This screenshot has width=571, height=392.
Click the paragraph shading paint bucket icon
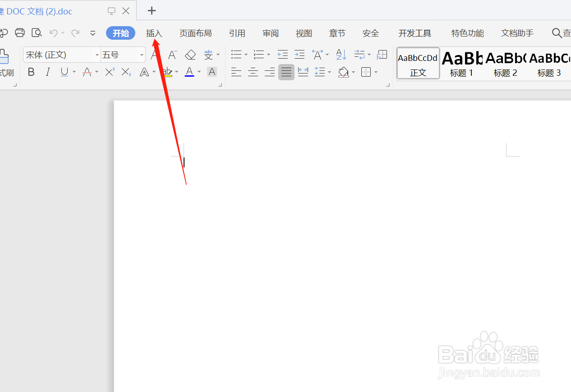pyautogui.click(x=344, y=72)
